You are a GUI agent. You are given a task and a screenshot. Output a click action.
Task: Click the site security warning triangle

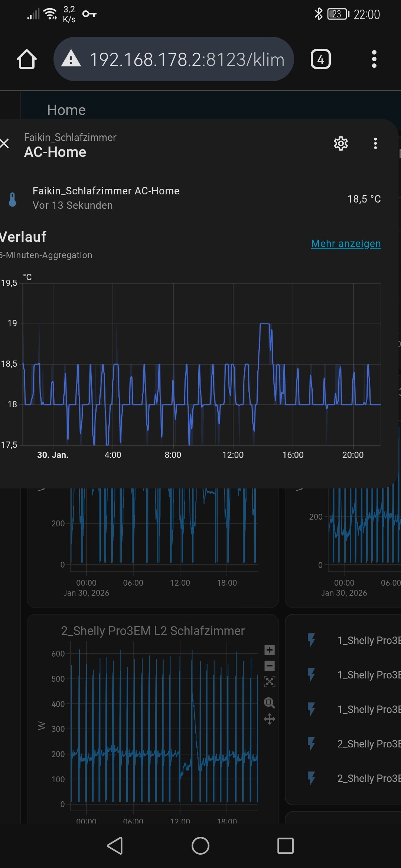[x=71, y=59]
